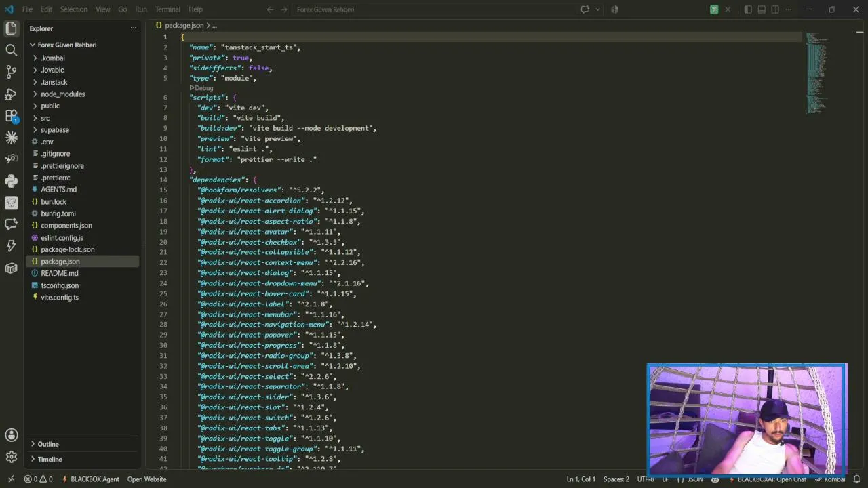Open the Python extension icon in activity bar
The height and width of the screenshot is (488, 868).
[11, 180]
